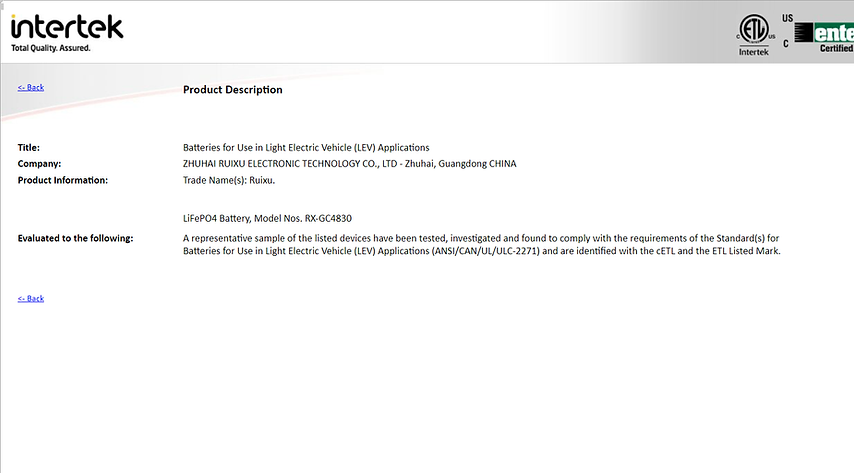The width and height of the screenshot is (854, 473).
Task: Click the green Certified badge at top right
Action: [824, 37]
